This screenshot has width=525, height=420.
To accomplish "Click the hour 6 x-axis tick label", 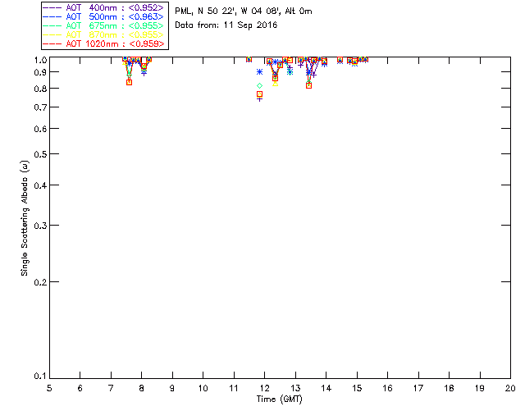I will [x=80, y=388].
